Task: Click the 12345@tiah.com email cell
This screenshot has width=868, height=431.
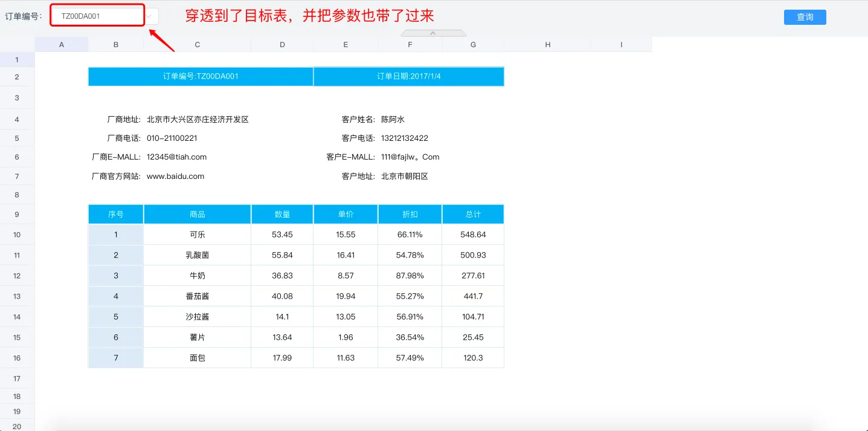Action: point(177,157)
